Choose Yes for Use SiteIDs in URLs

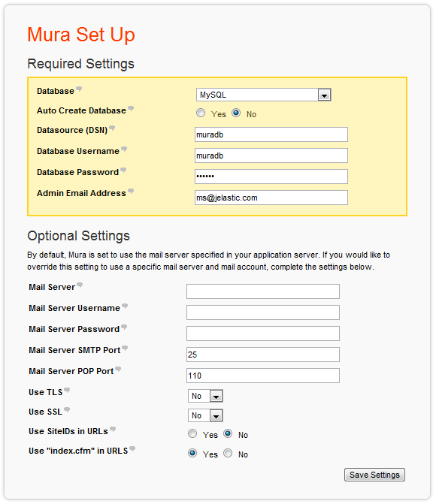pos(192,434)
